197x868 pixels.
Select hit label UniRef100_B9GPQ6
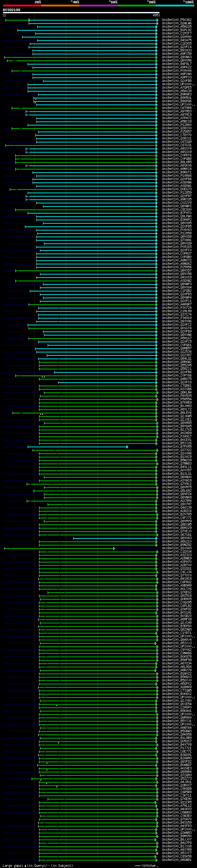coord(177,101)
